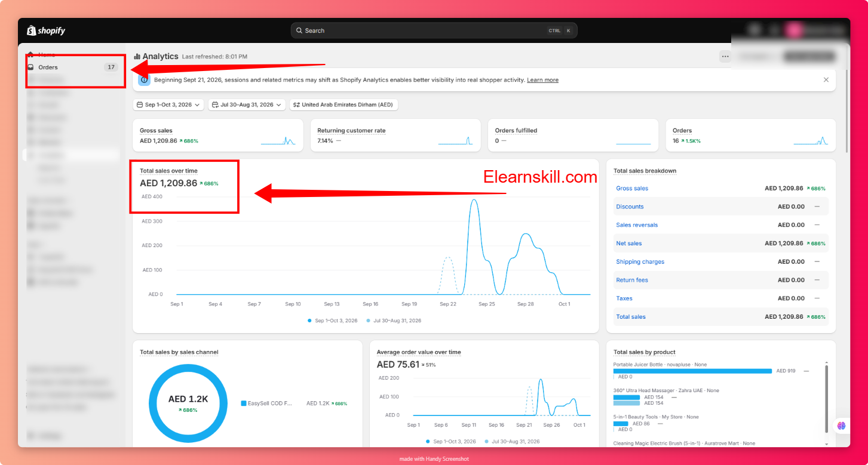
Task: Click the Total sales by sales channel title
Action: click(179, 352)
